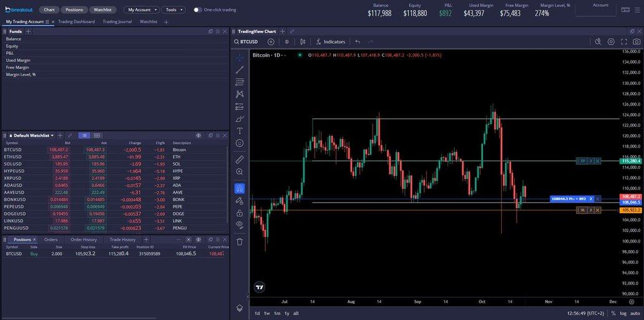Take a chart snapshot with camera icon
This screenshot has width=644, height=320.
pos(637,42)
